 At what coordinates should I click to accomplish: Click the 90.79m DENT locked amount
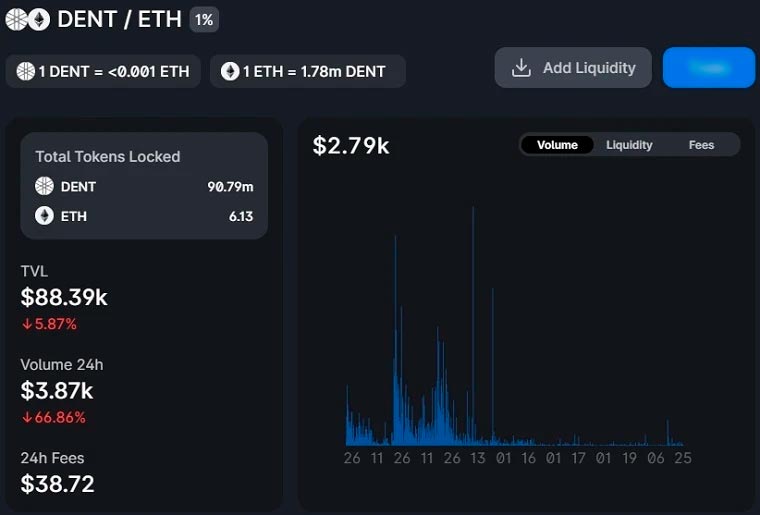point(230,186)
